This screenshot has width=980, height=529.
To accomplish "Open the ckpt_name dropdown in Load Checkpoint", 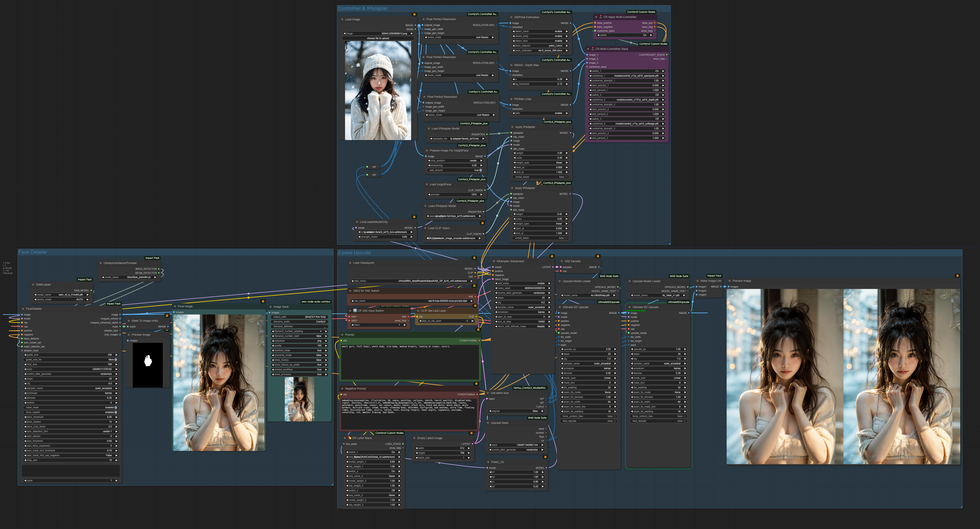I will click(412, 281).
